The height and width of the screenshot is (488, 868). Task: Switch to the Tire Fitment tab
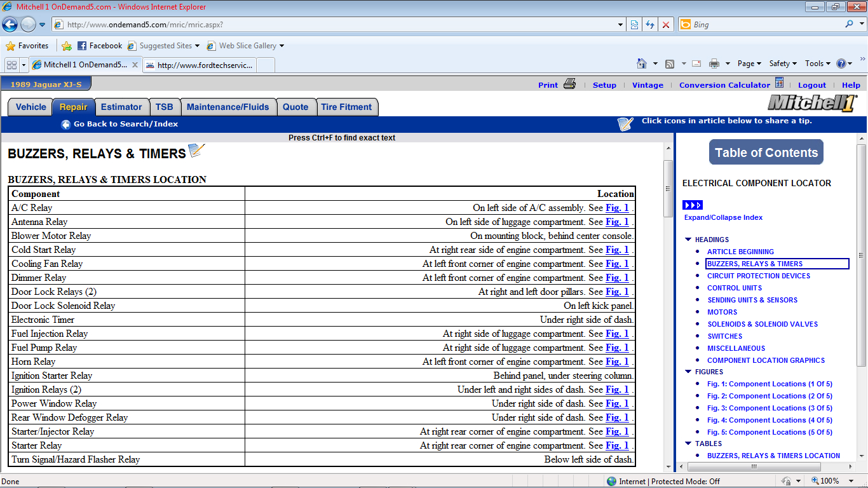tap(346, 107)
